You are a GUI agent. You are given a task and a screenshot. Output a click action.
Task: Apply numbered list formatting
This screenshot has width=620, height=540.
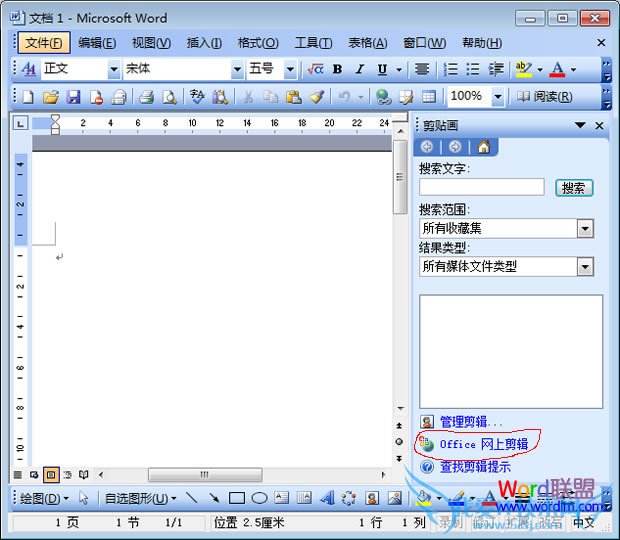pyautogui.click(x=450, y=69)
